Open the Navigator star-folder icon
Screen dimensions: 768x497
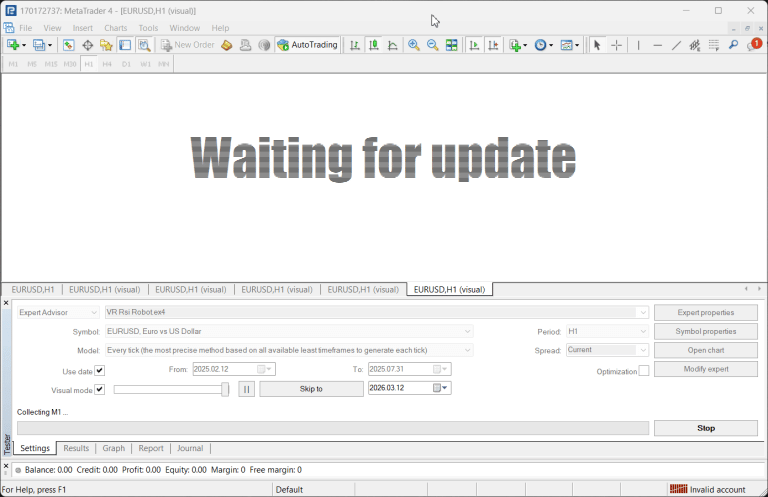tap(106, 45)
